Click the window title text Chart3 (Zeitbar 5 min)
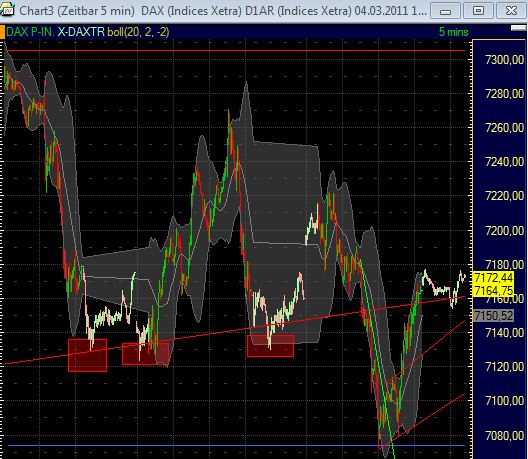The width and height of the screenshot is (528, 459). 77,11
